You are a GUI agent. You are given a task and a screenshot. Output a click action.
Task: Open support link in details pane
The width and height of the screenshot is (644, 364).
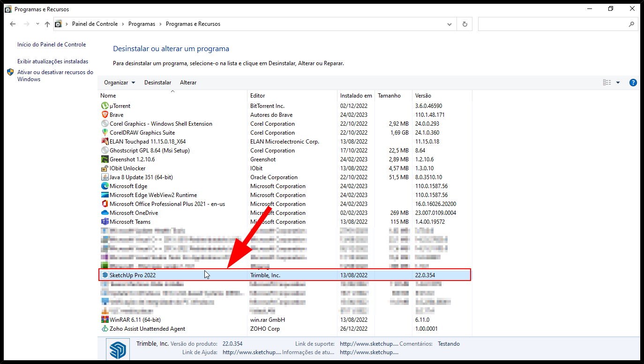point(369,344)
